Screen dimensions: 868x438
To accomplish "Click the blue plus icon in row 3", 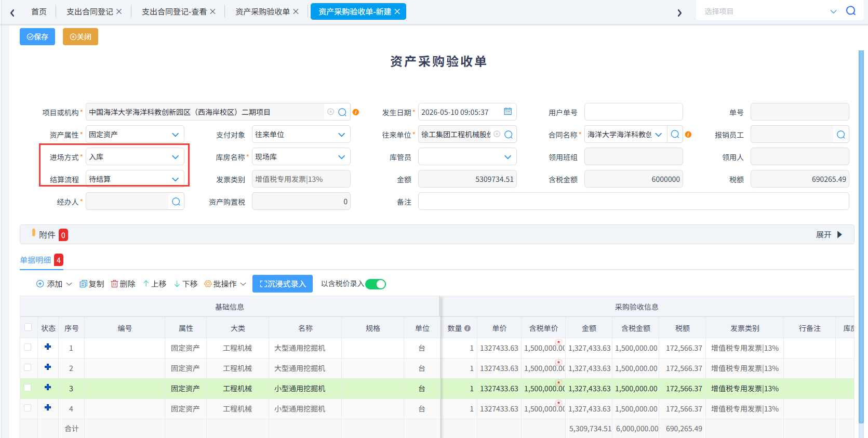I will [48, 388].
